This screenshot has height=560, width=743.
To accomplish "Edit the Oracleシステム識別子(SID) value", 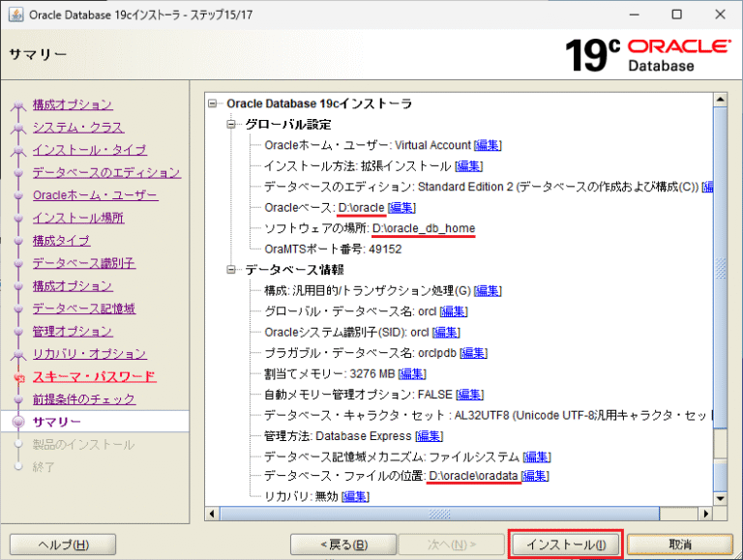I will pos(446,332).
